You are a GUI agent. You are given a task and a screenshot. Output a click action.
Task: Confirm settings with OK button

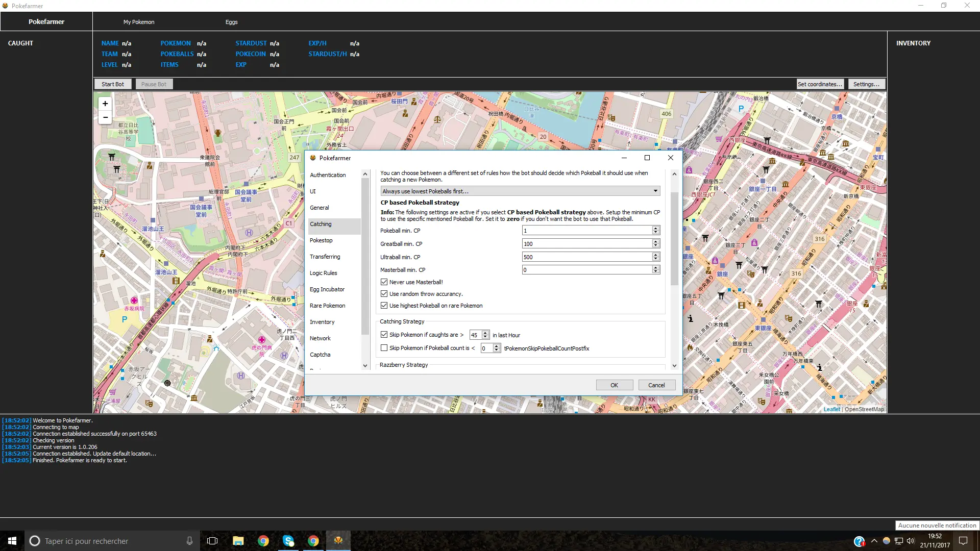[x=615, y=385]
